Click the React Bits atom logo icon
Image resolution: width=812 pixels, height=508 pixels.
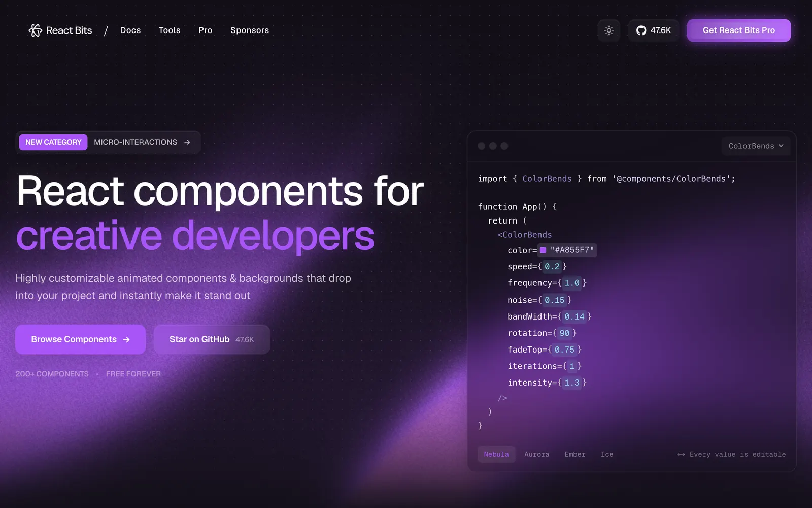click(x=35, y=30)
